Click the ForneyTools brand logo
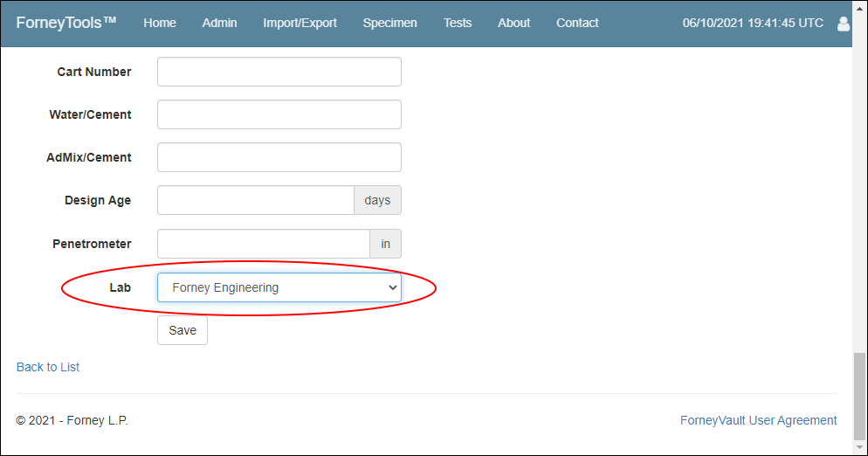Screen dimensions: 868x456 point(66,23)
